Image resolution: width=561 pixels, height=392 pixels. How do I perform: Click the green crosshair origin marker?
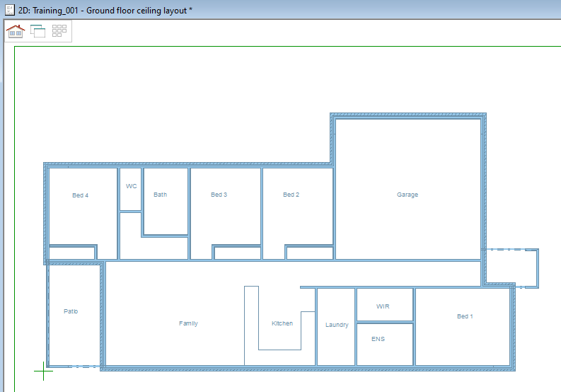43,371
